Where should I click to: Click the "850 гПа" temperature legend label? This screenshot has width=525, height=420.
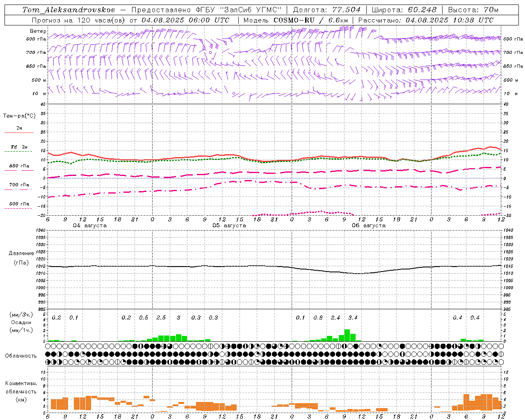(x=19, y=166)
